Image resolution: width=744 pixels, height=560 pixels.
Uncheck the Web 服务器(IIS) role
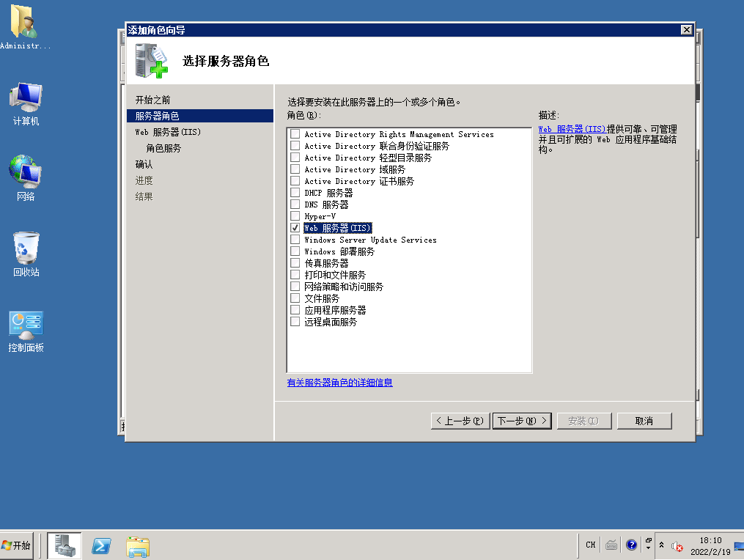point(295,228)
